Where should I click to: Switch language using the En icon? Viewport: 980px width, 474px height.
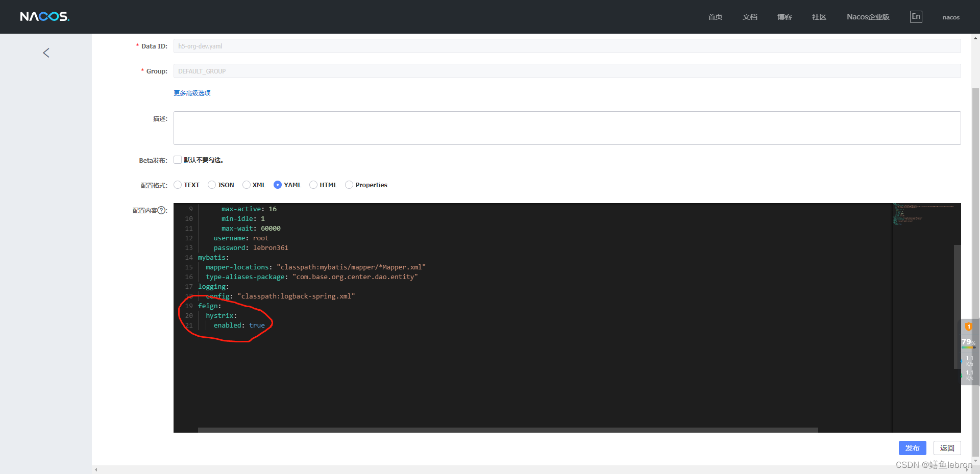(916, 16)
